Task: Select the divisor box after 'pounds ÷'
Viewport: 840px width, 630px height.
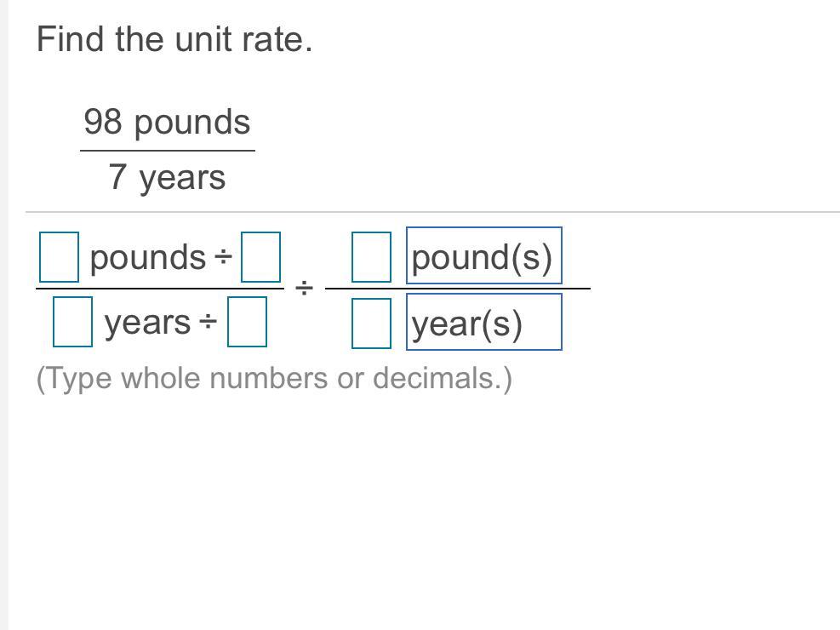Action: click(261, 257)
